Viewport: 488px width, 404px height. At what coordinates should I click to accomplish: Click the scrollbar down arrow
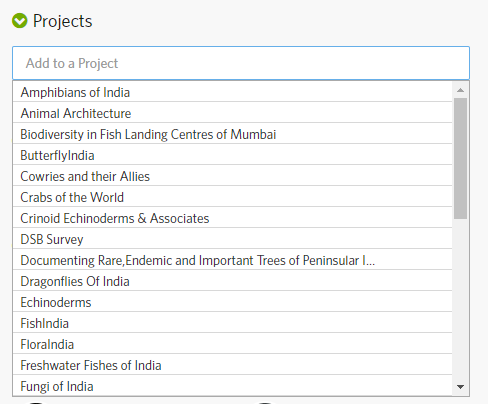(460, 387)
